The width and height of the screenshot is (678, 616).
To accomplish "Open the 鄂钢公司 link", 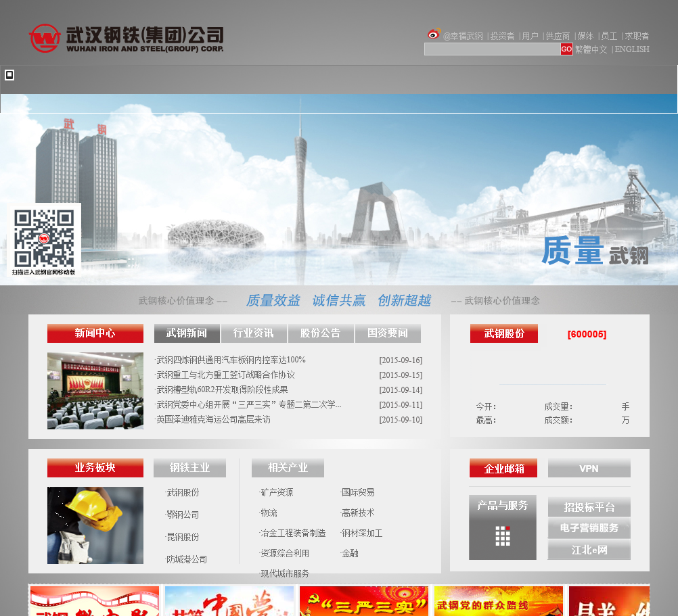I will coord(183,515).
